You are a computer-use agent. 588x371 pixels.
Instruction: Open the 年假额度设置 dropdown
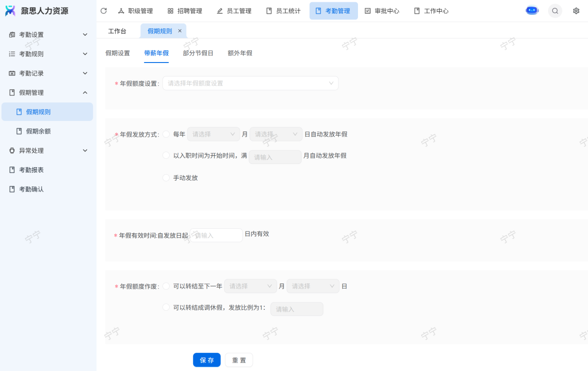pyautogui.click(x=250, y=83)
